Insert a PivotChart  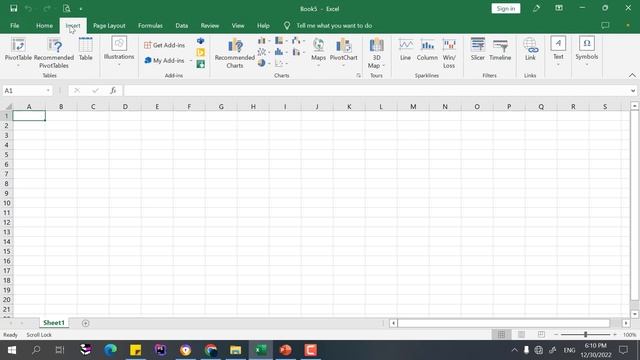(x=343, y=51)
